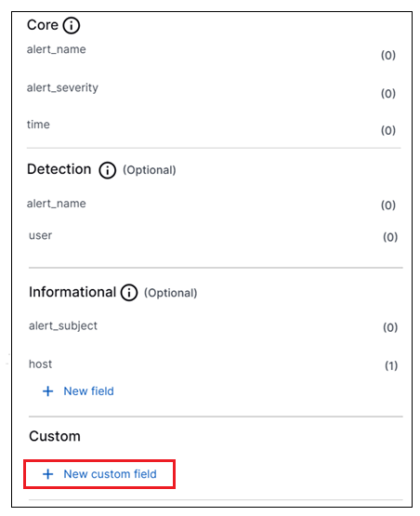Viewport: 420px width, 516px height.
Task: Click the (0) count for alert_subject
Action: point(390,327)
